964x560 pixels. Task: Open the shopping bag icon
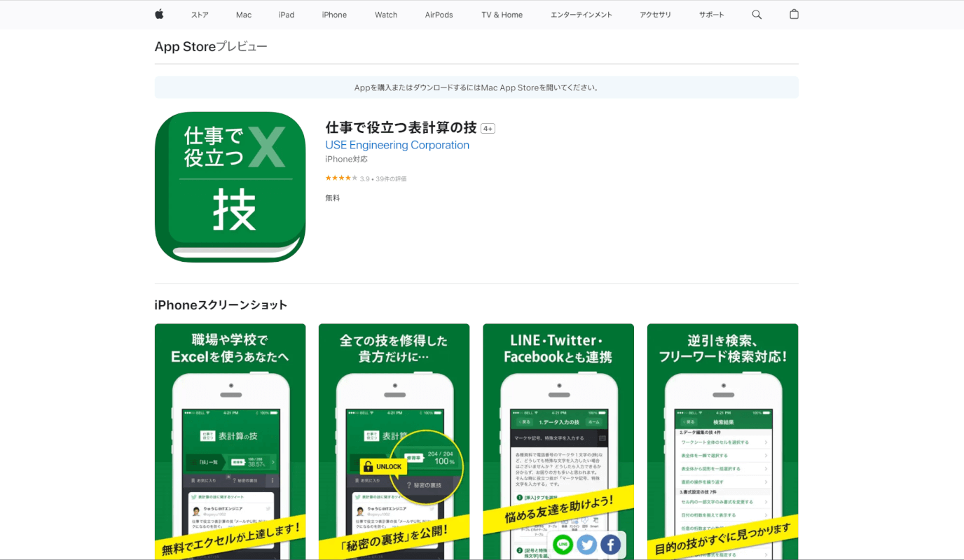coord(794,14)
